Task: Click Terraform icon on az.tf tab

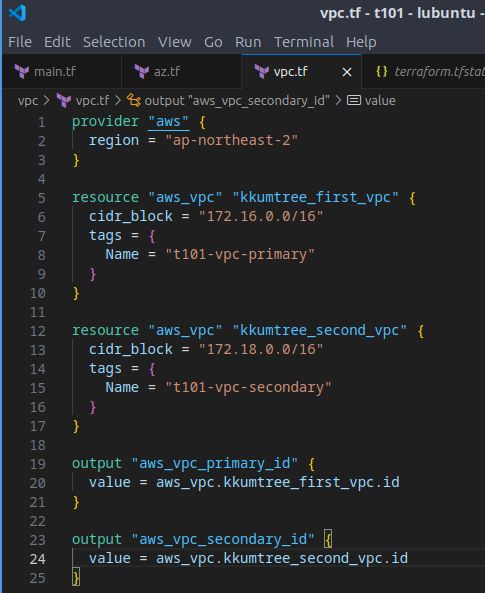Action: tap(141, 71)
